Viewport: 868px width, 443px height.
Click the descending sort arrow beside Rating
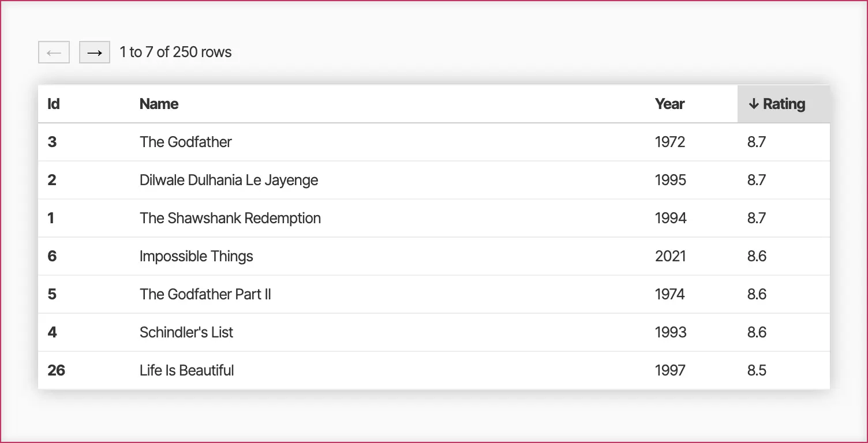coord(753,104)
